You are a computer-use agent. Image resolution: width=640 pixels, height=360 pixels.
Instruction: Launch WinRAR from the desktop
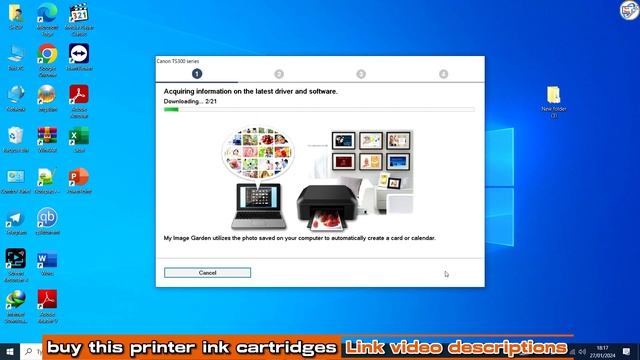point(47,140)
